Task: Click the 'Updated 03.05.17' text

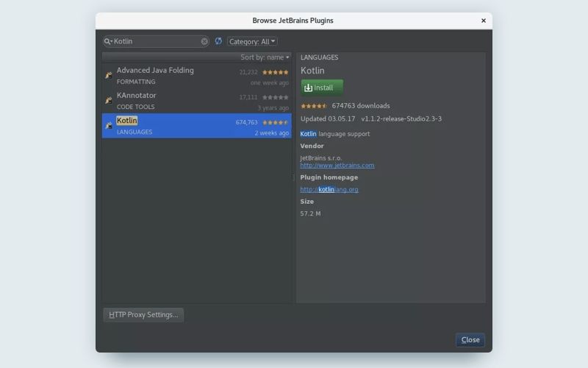Action: tap(328, 118)
